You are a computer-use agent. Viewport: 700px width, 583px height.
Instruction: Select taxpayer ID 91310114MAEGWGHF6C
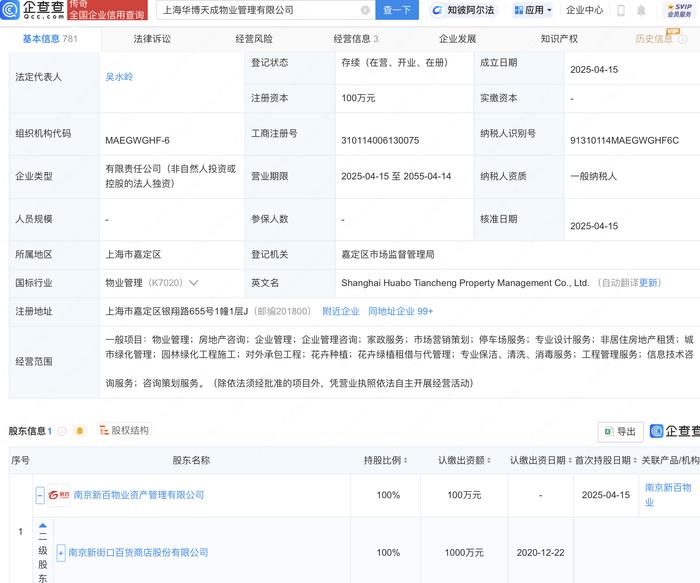pyautogui.click(x=625, y=141)
